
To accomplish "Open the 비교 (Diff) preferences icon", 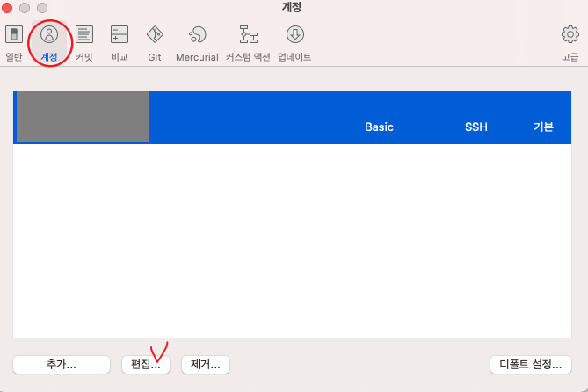I will [x=120, y=34].
